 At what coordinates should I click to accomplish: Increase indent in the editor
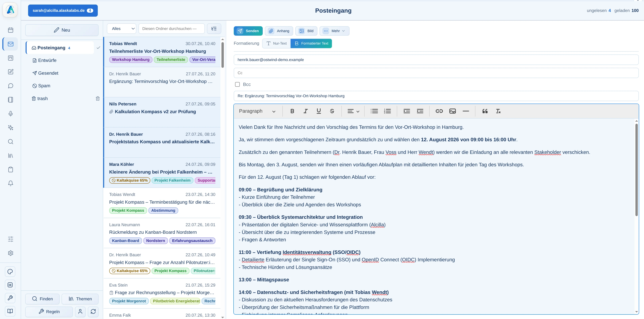[x=407, y=111]
